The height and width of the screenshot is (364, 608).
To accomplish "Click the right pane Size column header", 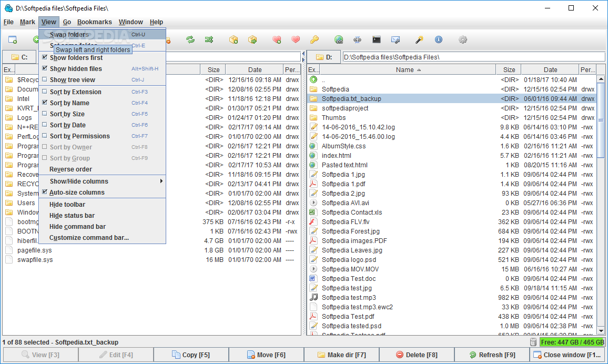I will (x=509, y=70).
